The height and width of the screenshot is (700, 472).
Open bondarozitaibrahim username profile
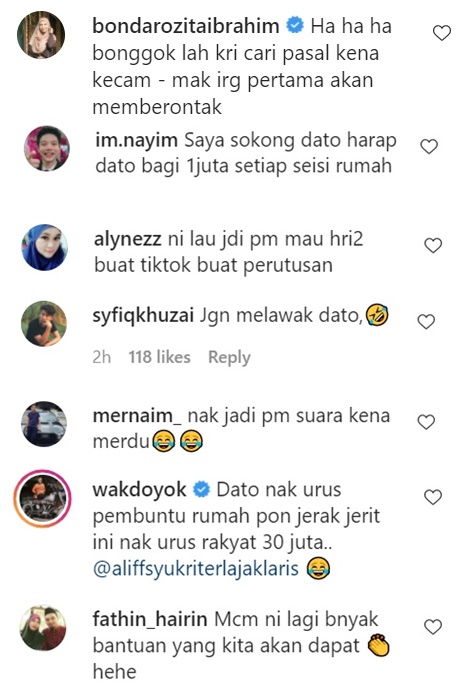pyautogui.click(x=186, y=25)
